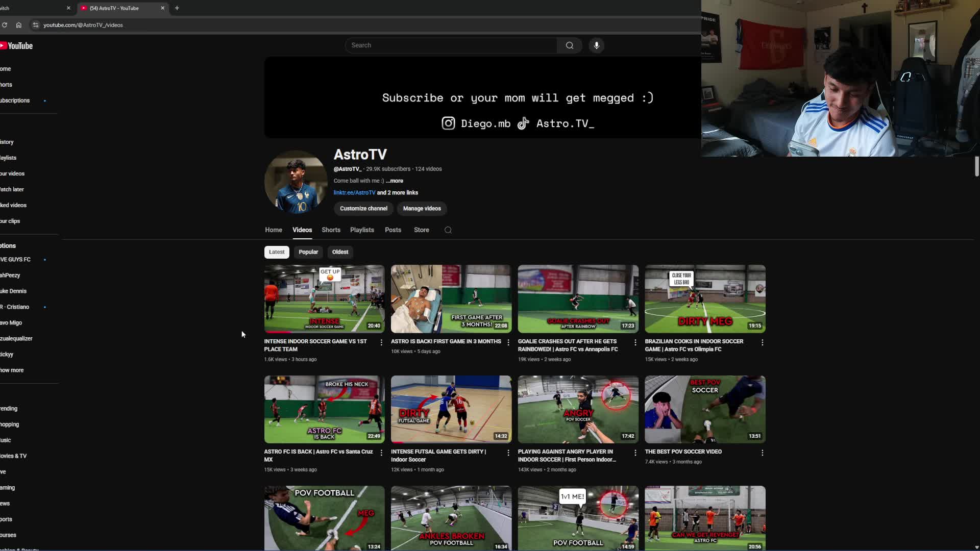
Task: Play 1v1 ME POV Football thumbnail
Action: click(578, 518)
